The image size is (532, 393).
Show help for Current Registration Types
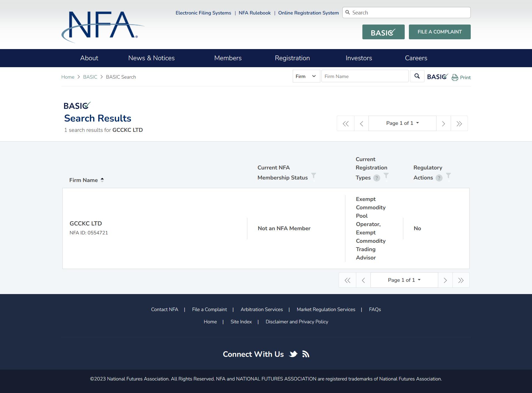pyautogui.click(x=377, y=178)
